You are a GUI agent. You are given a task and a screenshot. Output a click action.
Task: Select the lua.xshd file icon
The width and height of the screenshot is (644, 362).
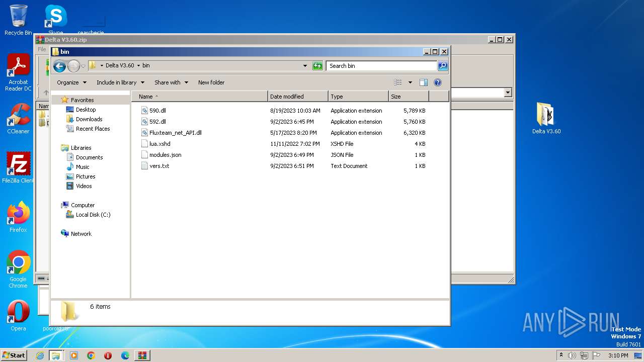(145, 144)
